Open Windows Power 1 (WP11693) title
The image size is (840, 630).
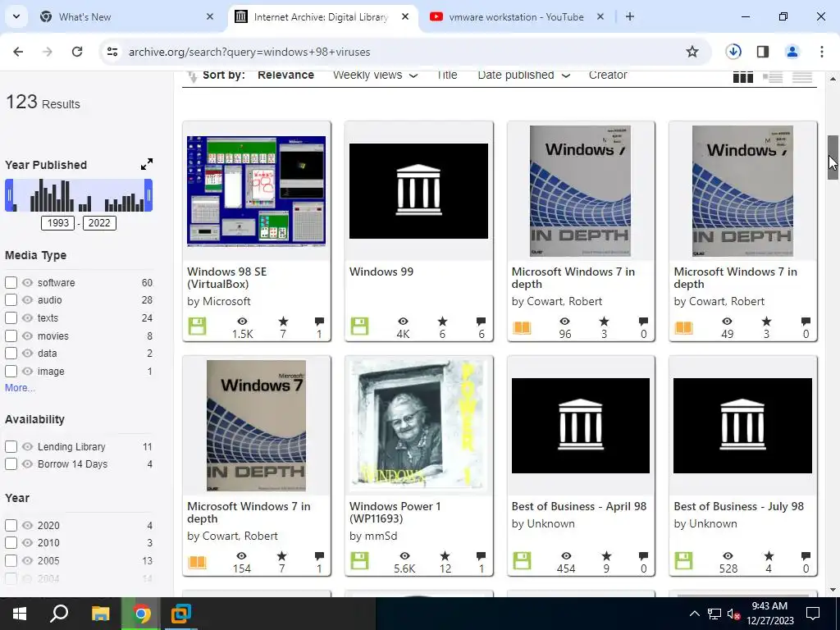pos(395,512)
